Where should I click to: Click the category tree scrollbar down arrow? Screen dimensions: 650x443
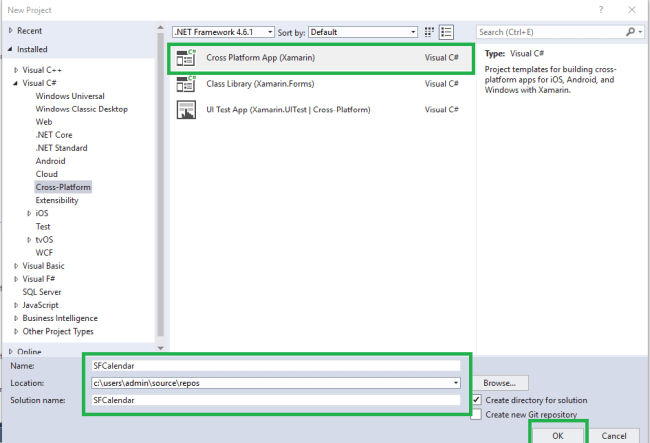(160, 348)
